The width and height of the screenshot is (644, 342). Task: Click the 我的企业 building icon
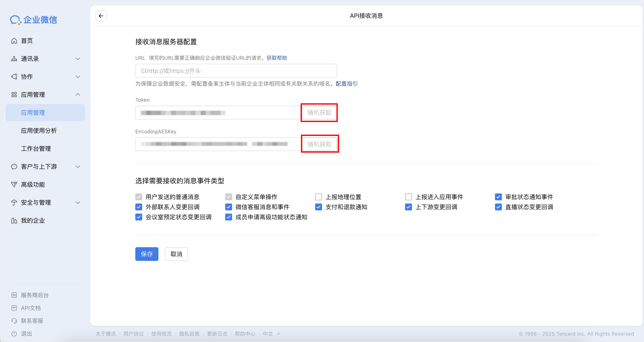coord(14,220)
